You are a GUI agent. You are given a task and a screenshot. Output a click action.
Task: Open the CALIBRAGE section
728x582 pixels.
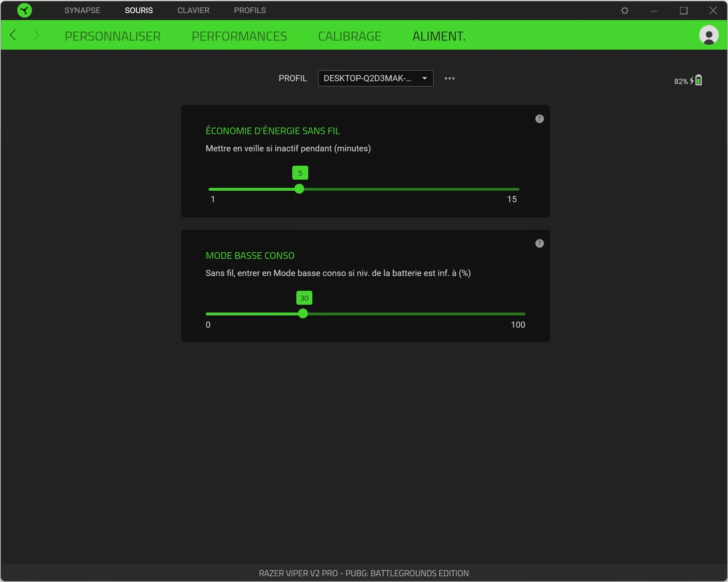(349, 36)
